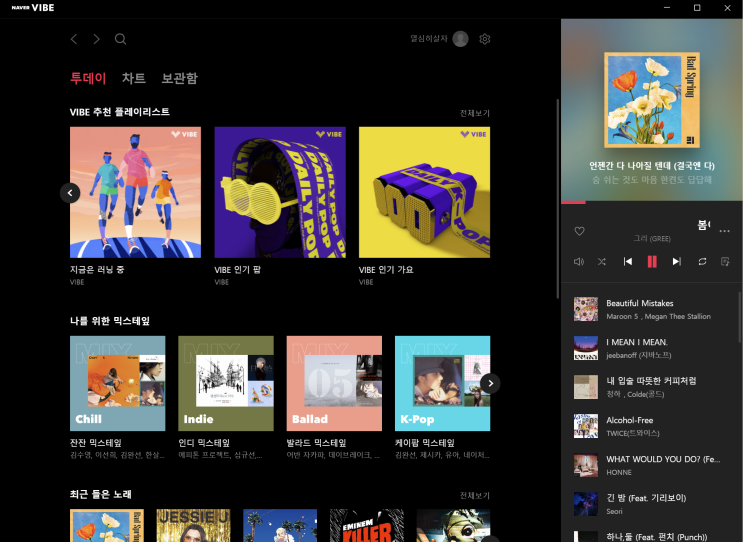Skip to the previous track
The height and width of the screenshot is (542, 743).
628,262
